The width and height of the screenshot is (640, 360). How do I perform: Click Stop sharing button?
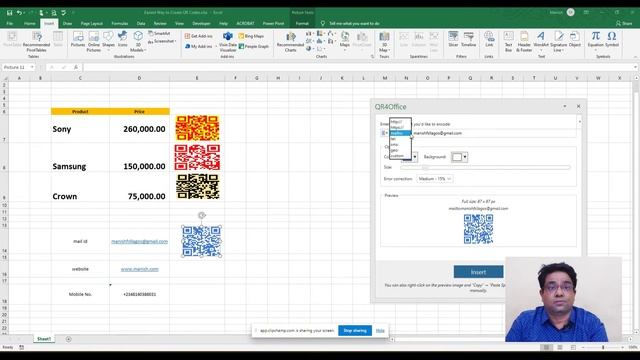click(x=355, y=331)
